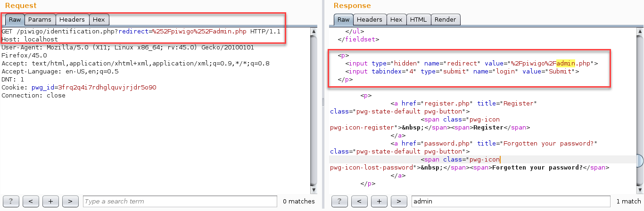Go to next match in Request search
The height and width of the screenshot is (211, 644).
click(x=70, y=201)
